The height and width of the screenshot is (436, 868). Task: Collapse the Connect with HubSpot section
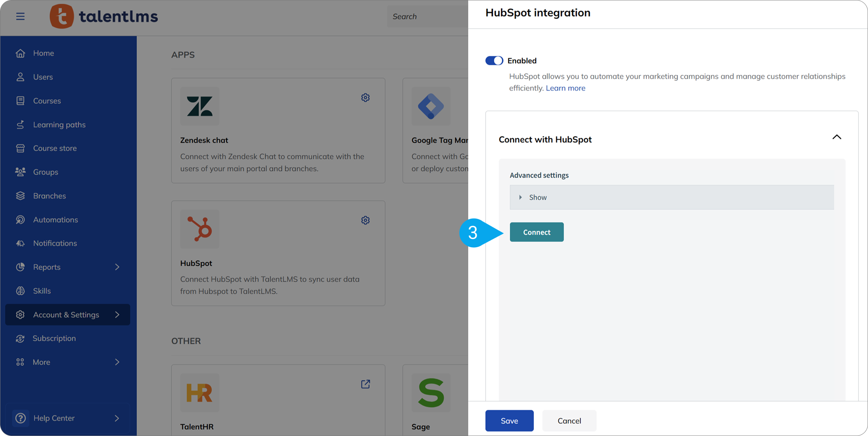836,137
